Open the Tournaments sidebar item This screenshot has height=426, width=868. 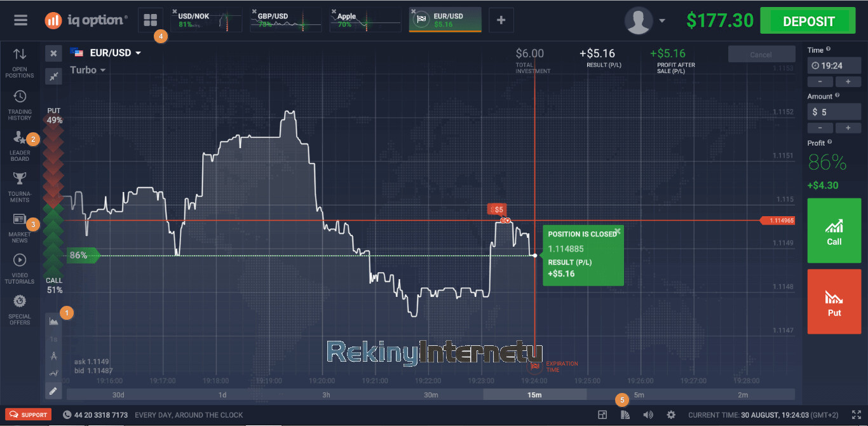click(20, 187)
